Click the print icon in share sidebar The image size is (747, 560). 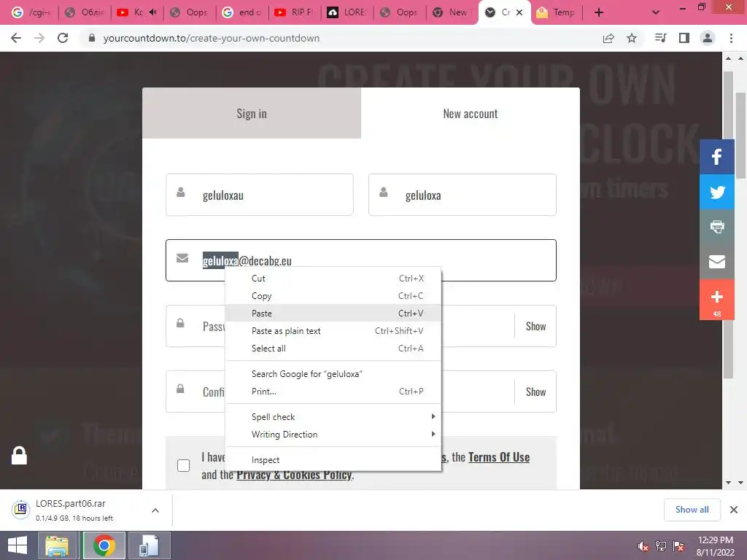(x=717, y=227)
